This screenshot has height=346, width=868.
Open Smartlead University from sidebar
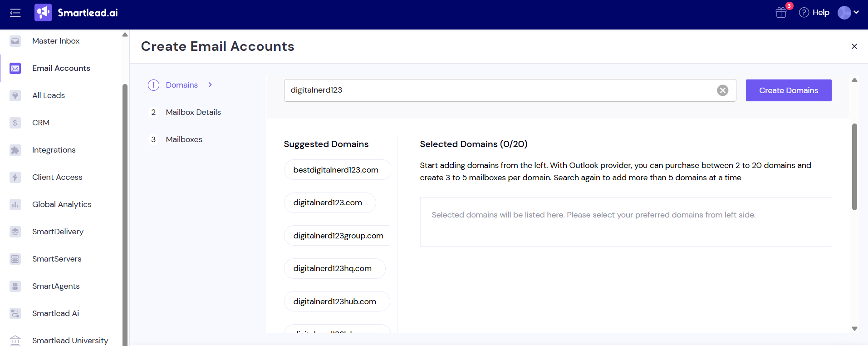[x=70, y=341]
